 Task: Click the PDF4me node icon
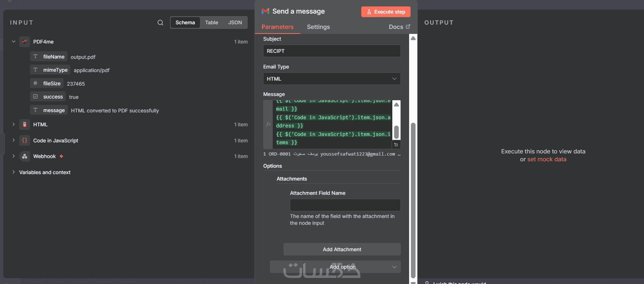point(25,42)
